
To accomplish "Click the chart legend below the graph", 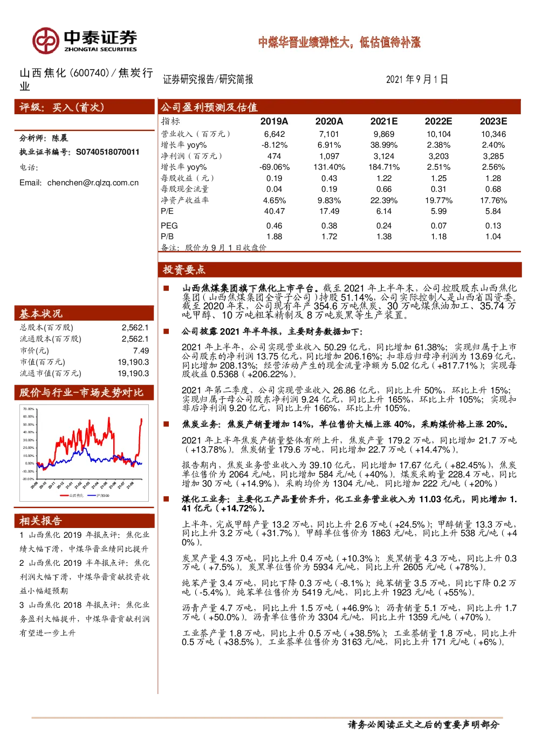I will pyautogui.click(x=85, y=496).
